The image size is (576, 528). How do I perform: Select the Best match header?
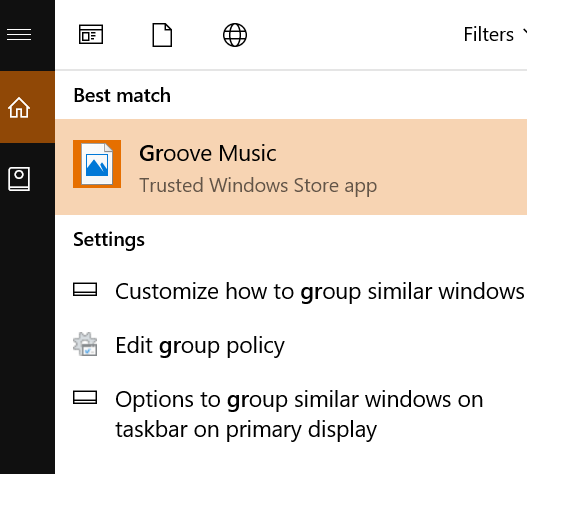(122, 96)
